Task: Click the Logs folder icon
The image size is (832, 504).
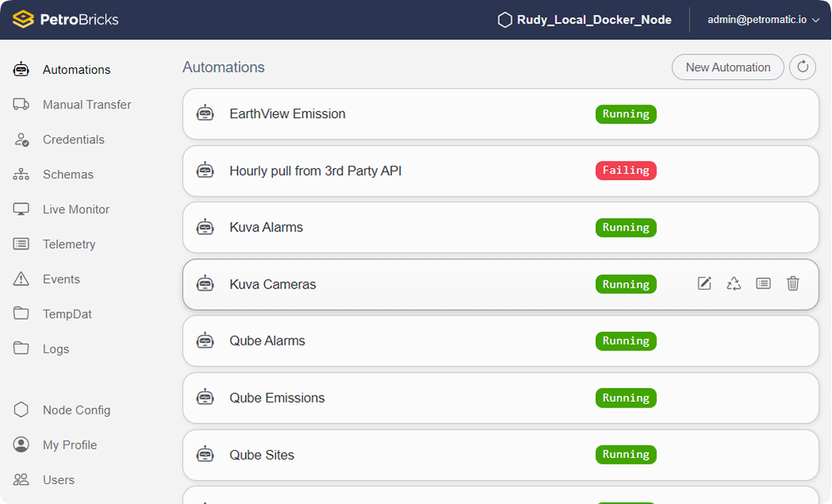Action: tap(21, 349)
